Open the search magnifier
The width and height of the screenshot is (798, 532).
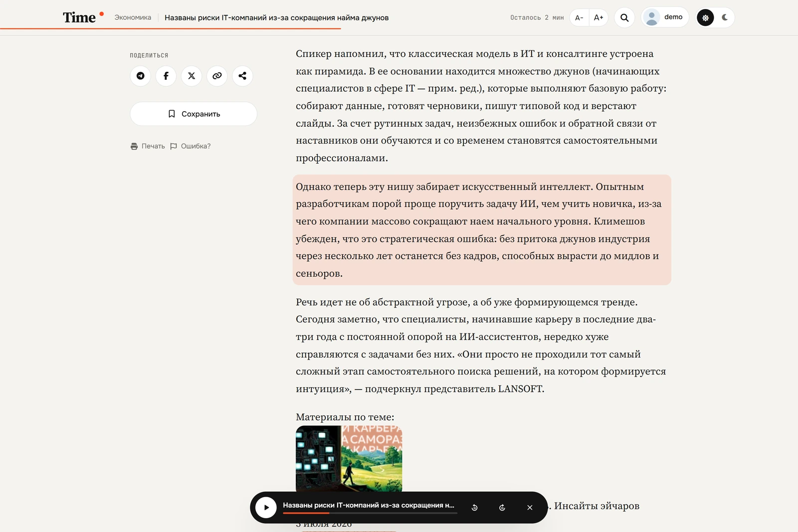(x=624, y=17)
